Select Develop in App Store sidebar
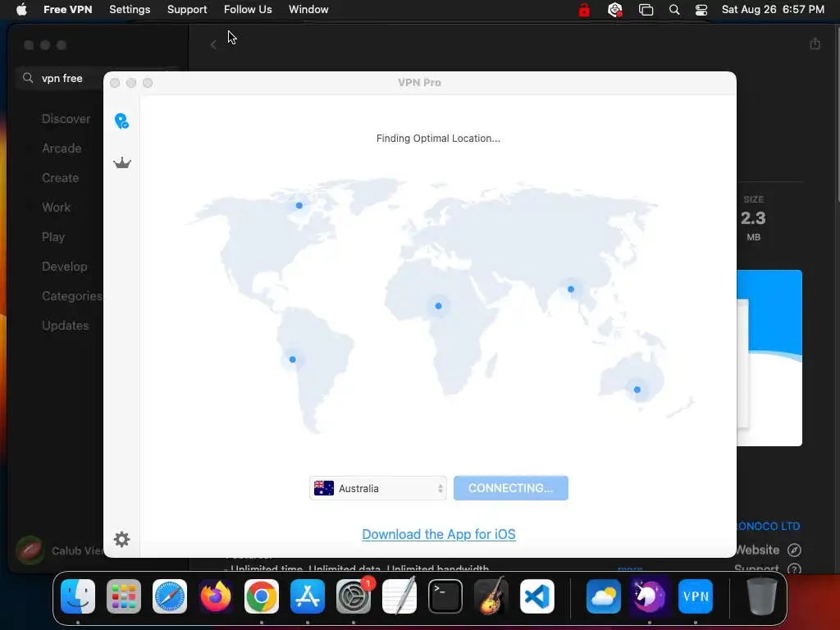Image resolution: width=840 pixels, height=630 pixels. 64,267
